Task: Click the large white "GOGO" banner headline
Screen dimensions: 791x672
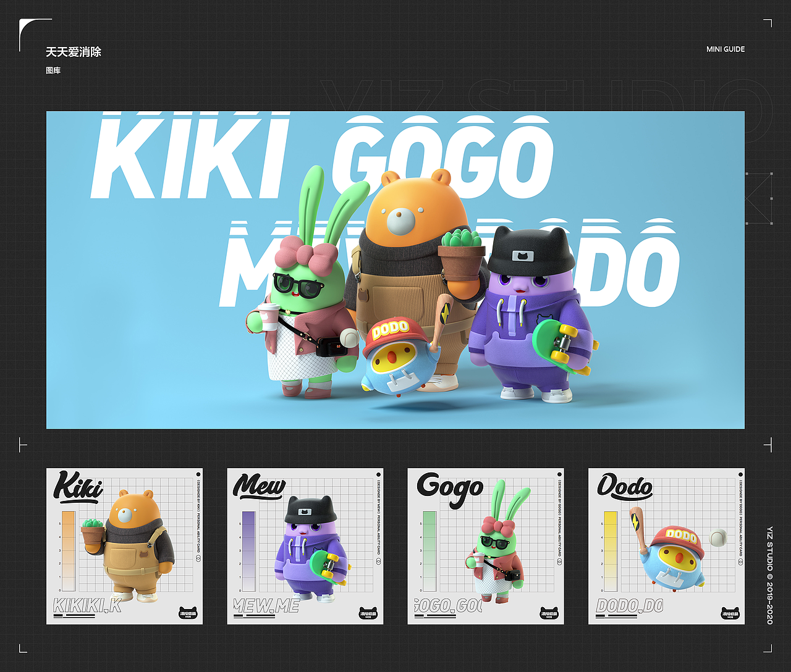Action: coord(442,157)
